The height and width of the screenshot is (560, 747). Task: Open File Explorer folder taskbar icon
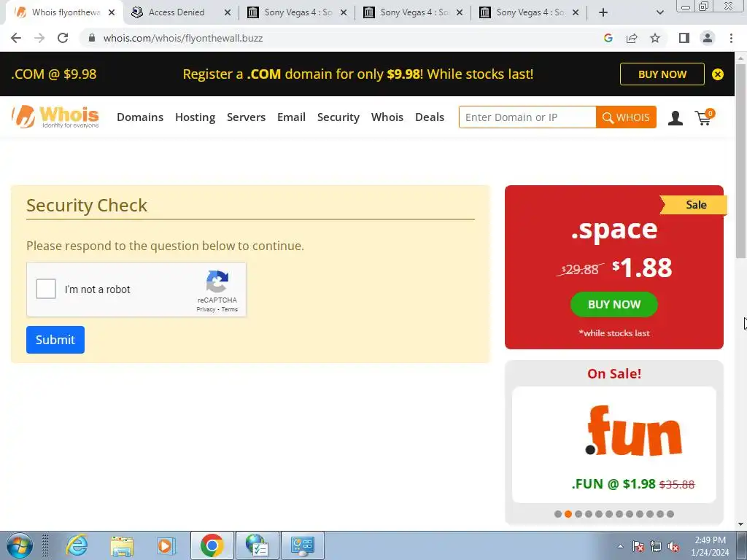(122, 545)
